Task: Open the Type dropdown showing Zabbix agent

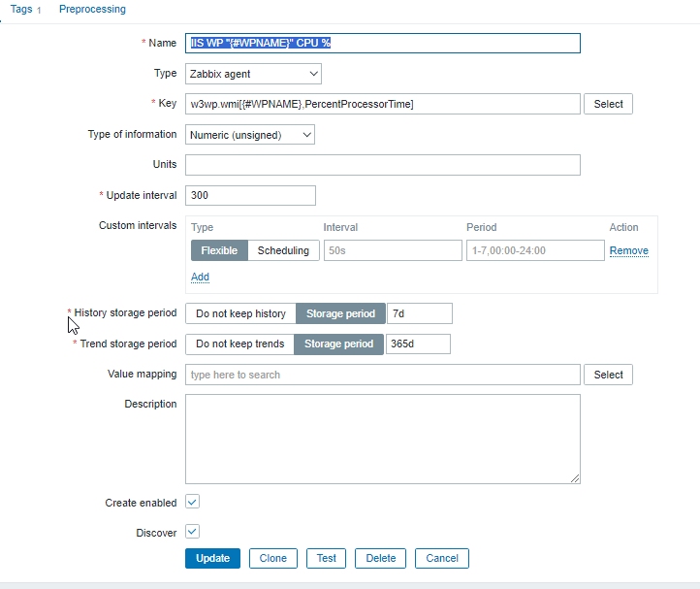Action: [253, 74]
